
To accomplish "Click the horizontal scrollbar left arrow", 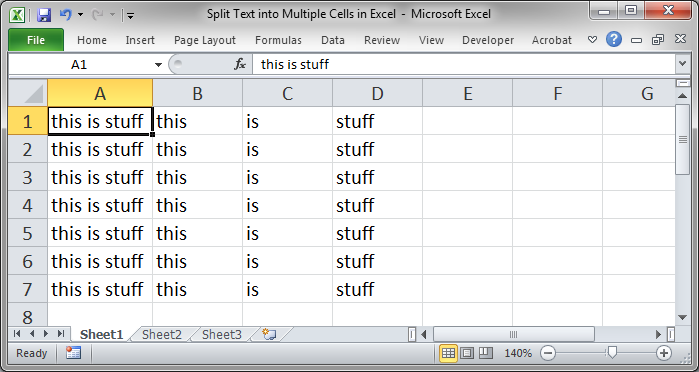I will tap(424, 334).
